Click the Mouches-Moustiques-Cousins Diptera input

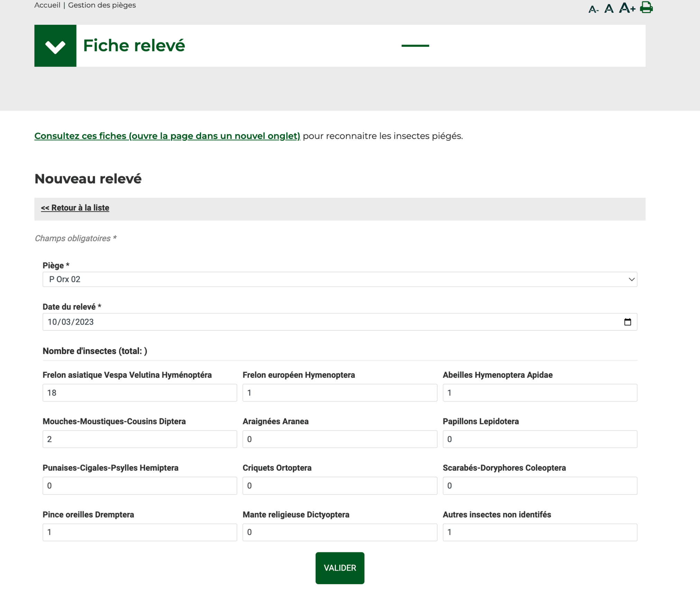pos(140,439)
